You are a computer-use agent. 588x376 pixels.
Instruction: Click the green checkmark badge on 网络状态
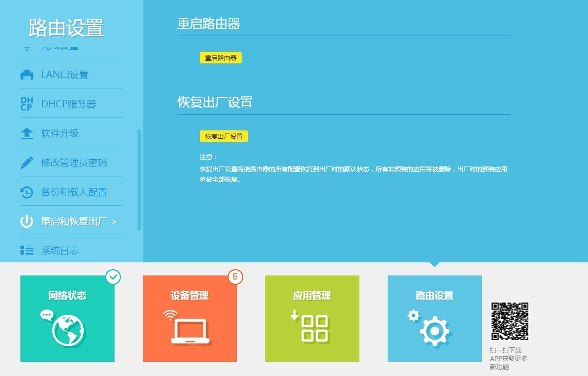pos(113,277)
